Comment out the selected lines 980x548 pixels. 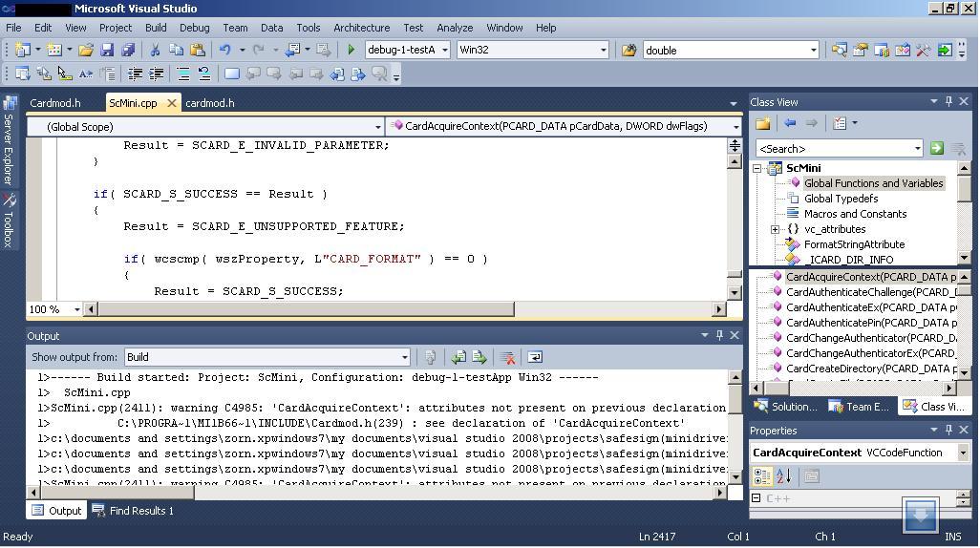[183, 74]
